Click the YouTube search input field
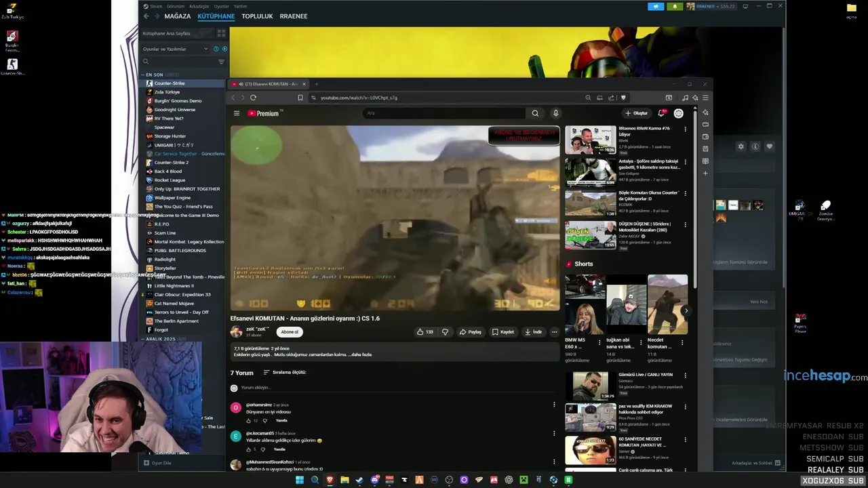 click(444, 113)
